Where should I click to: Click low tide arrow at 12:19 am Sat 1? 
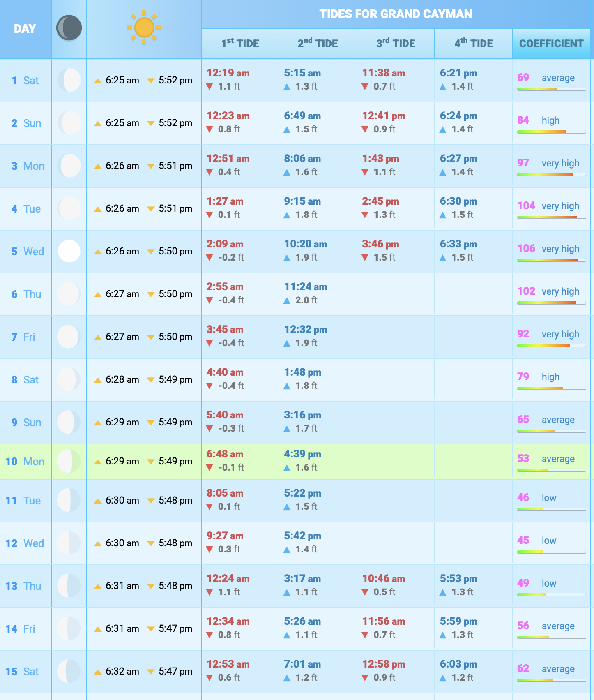[210, 87]
